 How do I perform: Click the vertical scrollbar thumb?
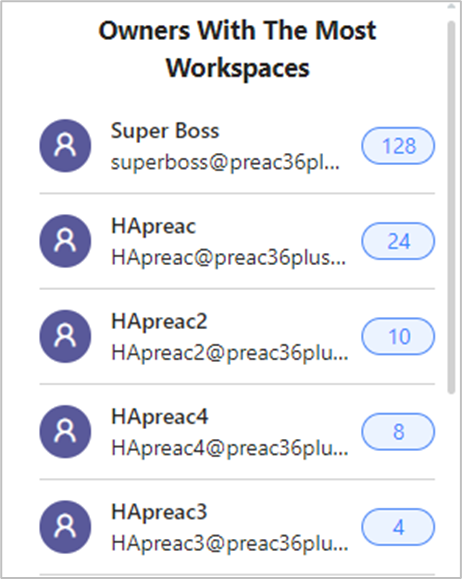coord(451,208)
